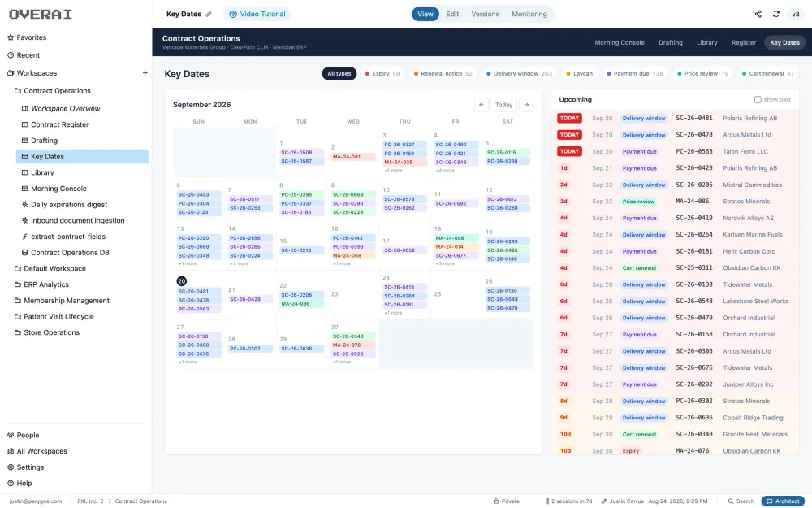Open the extract-contract-fields function
This screenshot has height=508, width=812.
coord(68,237)
